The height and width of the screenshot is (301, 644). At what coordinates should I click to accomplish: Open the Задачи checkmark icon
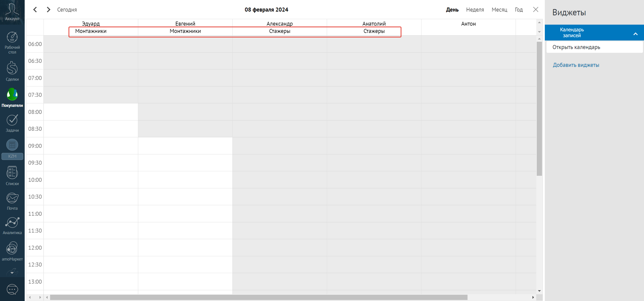tap(12, 120)
